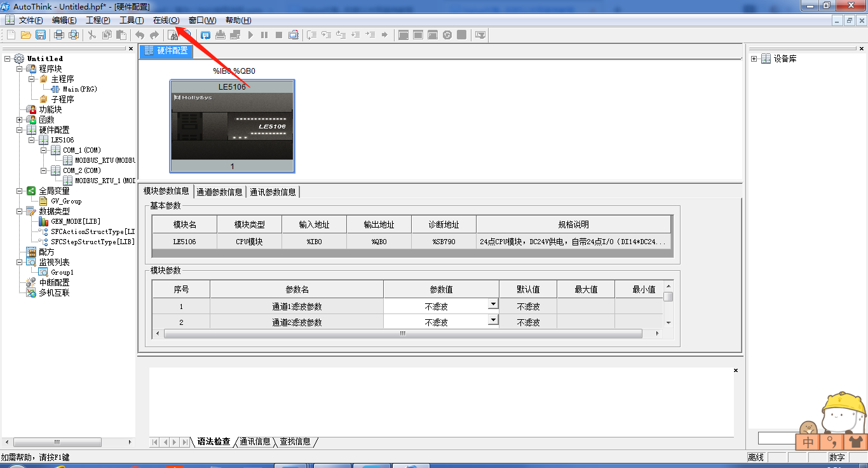Click the Run play-triangle toolbar icon
This screenshot has width=868, height=468.
tap(250, 35)
